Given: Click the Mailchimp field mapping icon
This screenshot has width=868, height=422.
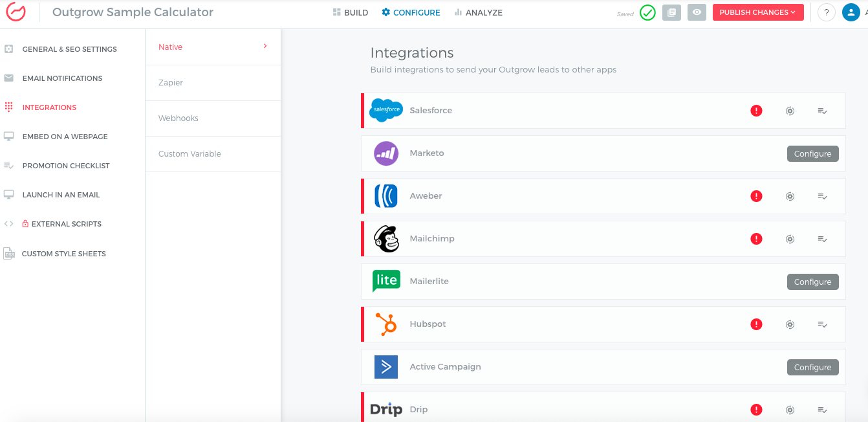Looking at the screenshot, I should 823,239.
